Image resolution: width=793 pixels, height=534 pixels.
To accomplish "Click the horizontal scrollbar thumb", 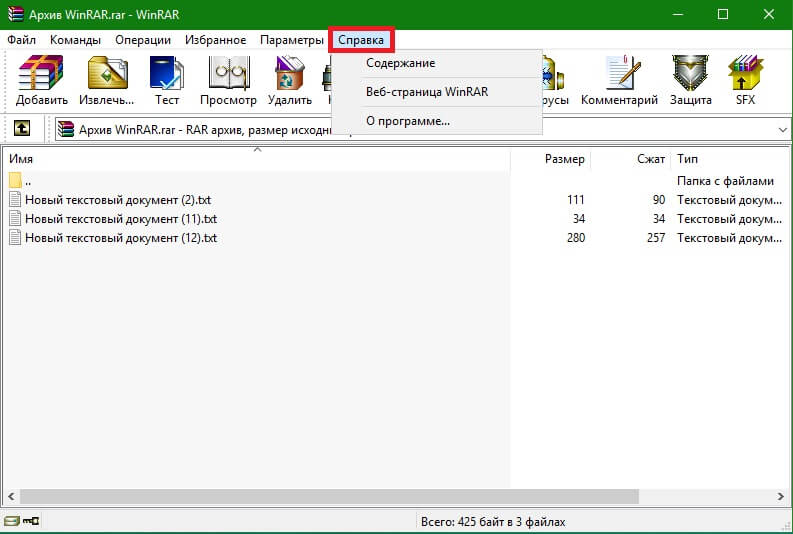I will coord(329,497).
